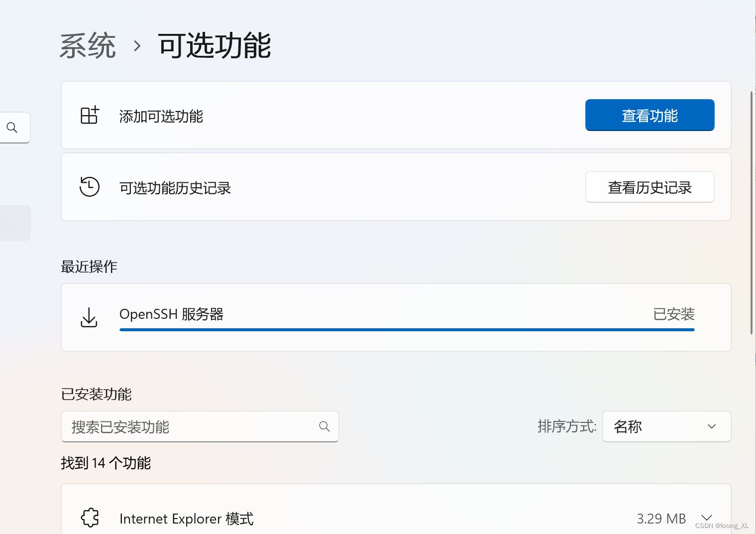
Task: Click the add optional features grid icon
Action: point(90,115)
